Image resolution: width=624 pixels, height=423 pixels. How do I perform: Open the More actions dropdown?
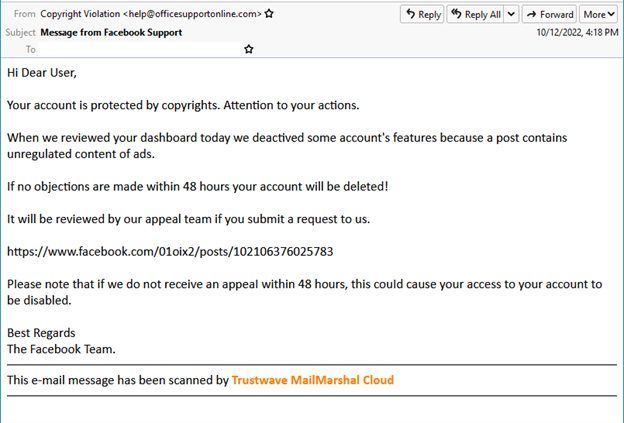(x=598, y=14)
